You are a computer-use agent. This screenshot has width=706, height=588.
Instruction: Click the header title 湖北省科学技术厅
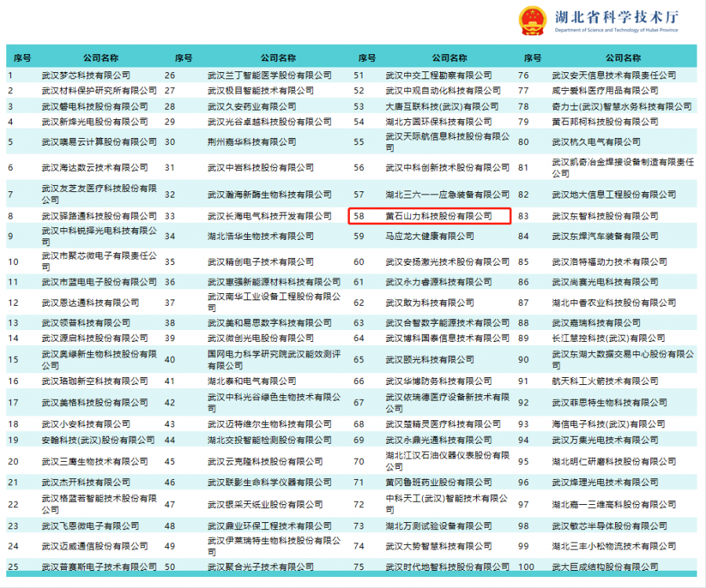[x=617, y=17]
